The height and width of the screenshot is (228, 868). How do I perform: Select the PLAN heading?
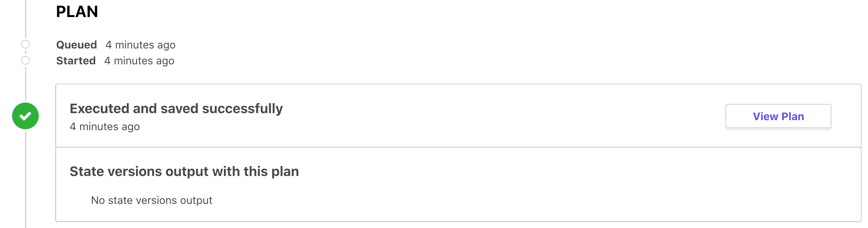coord(77,12)
